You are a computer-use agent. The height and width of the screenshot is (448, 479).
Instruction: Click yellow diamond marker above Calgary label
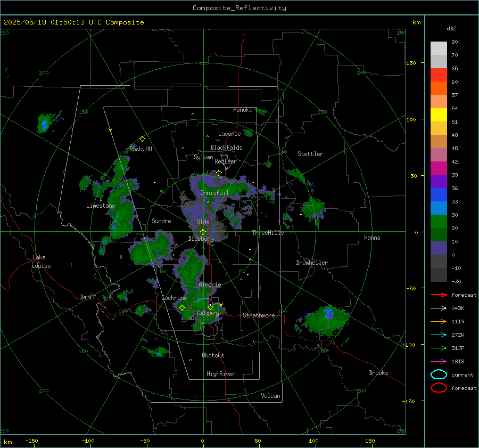(x=210, y=307)
